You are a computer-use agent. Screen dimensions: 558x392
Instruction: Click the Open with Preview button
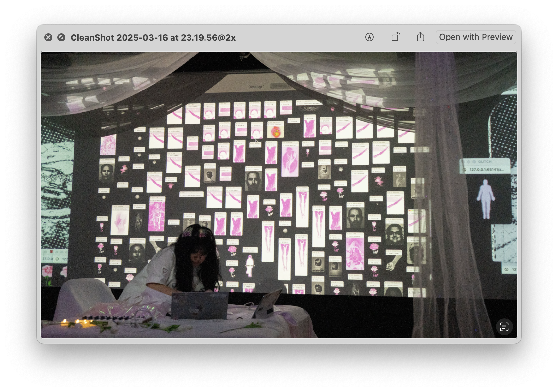pos(476,37)
